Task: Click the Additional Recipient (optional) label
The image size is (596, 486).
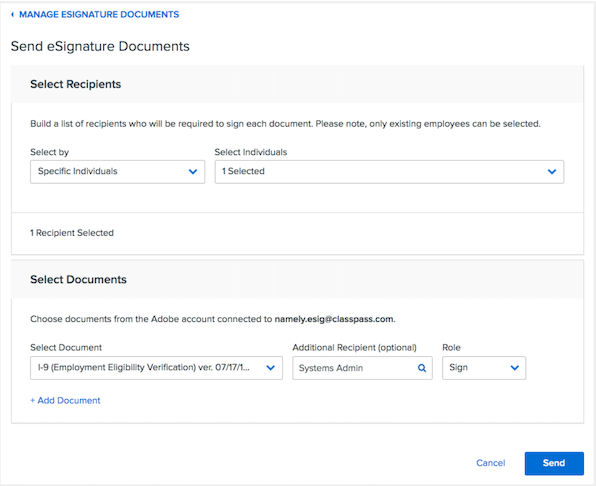Action: pos(354,348)
